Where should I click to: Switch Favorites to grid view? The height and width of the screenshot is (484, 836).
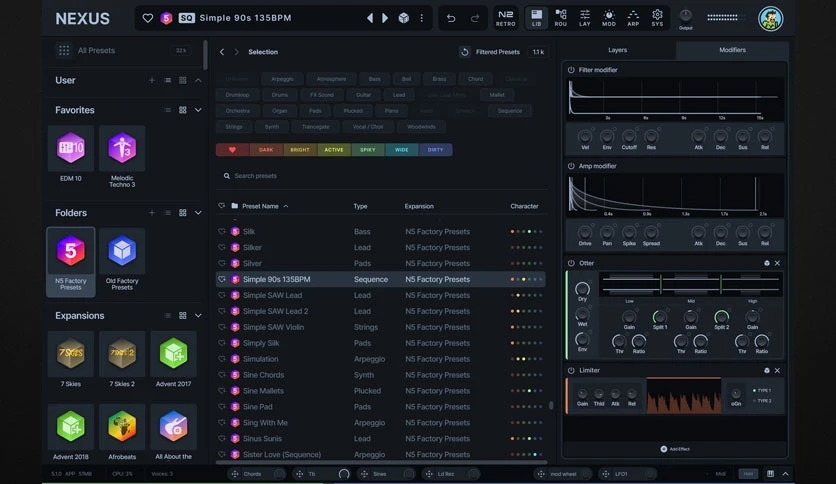pos(183,110)
